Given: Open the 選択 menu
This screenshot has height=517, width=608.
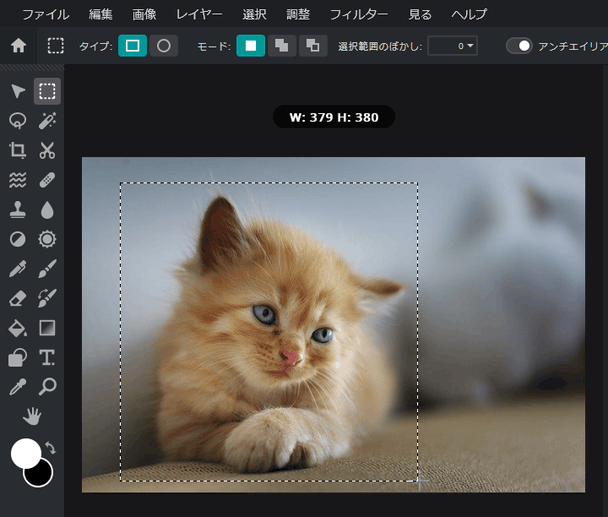Looking at the screenshot, I should [x=254, y=14].
